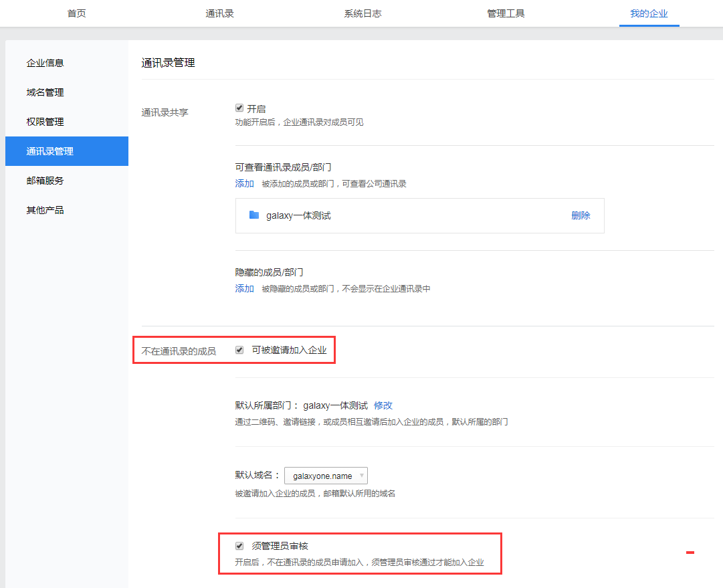The image size is (723, 588).
Task: Switch to the 首页 tab
Action: point(76,13)
